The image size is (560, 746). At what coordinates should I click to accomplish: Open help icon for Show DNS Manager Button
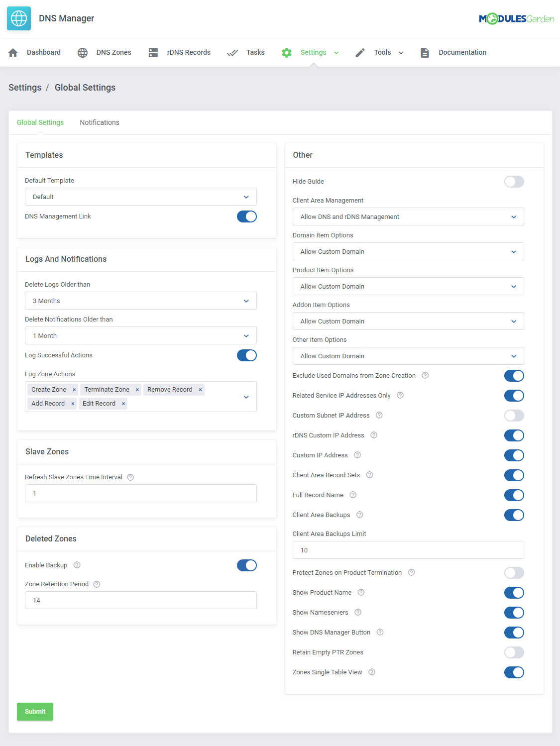380,633
